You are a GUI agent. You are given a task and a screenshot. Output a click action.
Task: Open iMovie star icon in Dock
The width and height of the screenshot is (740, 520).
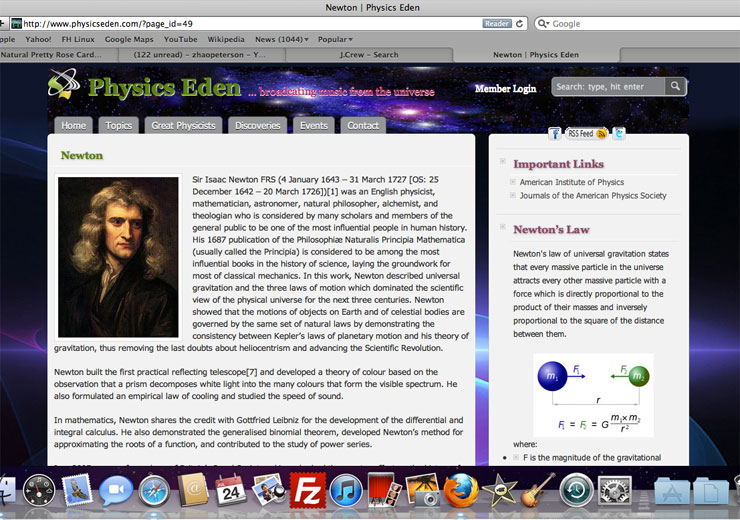[499, 490]
